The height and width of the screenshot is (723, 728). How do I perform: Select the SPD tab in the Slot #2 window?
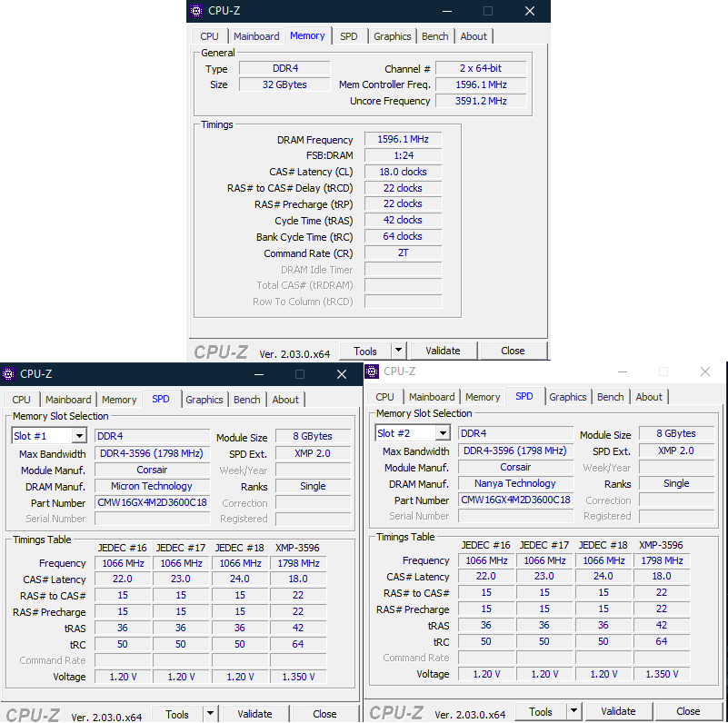[x=524, y=396]
